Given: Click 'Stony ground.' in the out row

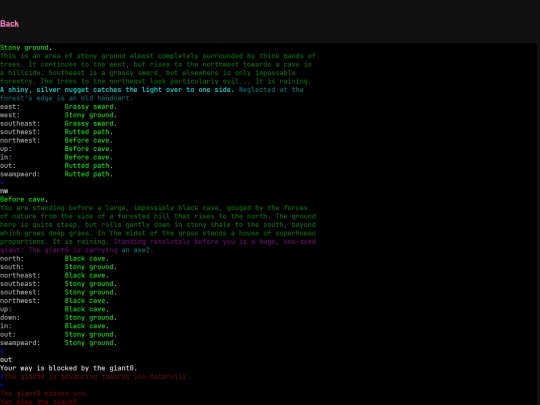Looking at the screenshot, I should pos(91,334).
